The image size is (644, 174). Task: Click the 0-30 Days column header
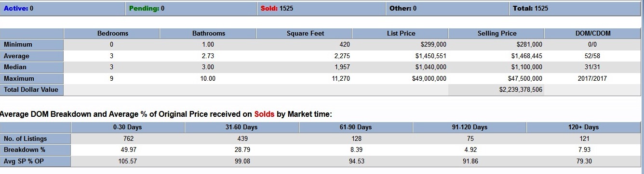pyautogui.click(x=128, y=127)
